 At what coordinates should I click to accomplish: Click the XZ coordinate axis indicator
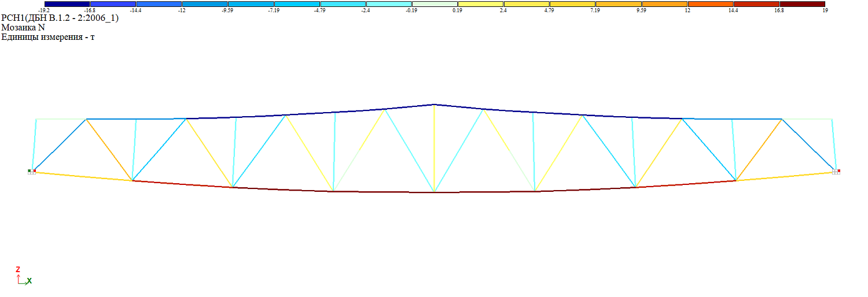pos(23,276)
